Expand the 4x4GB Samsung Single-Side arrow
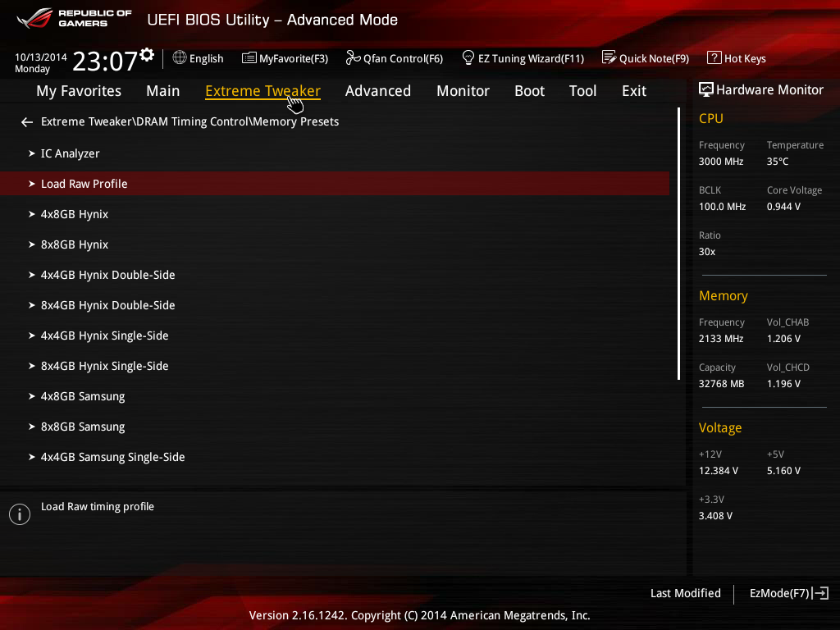Image resolution: width=840 pixels, height=630 pixels. [32, 457]
